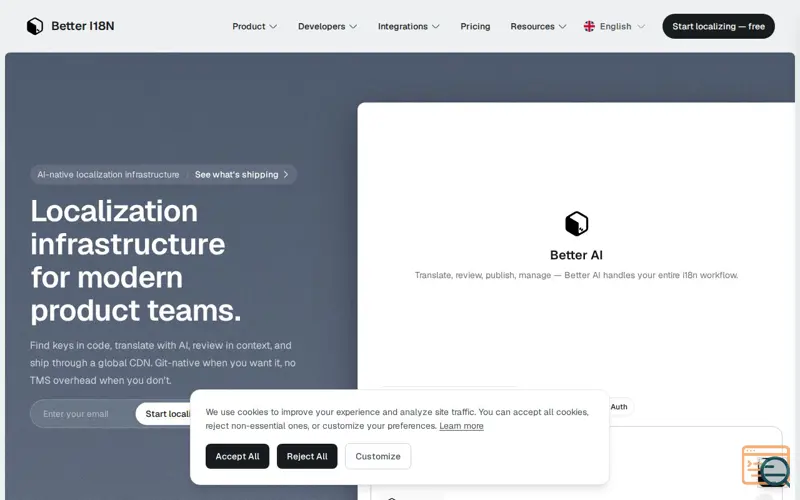Image resolution: width=800 pixels, height=500 pixels.
Task: Select the English language option
Action: [615, 27]
